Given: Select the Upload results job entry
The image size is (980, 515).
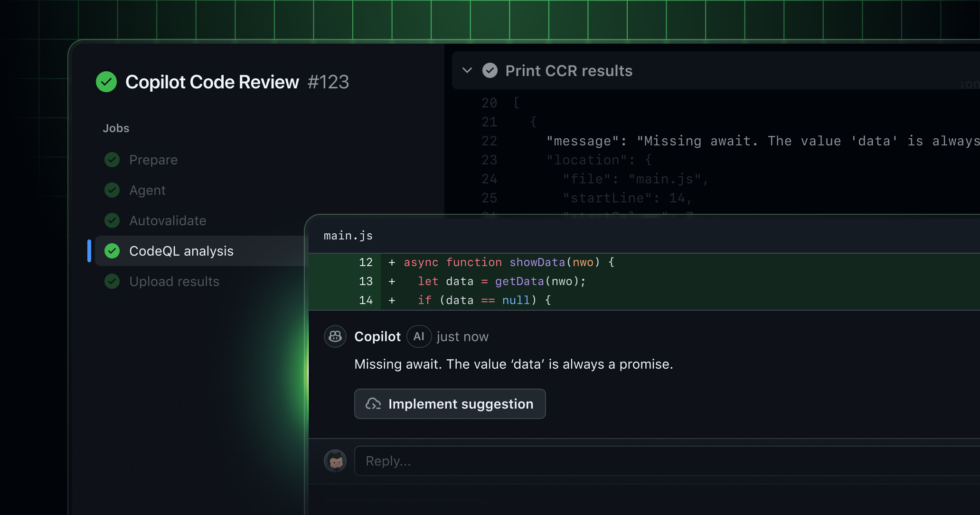Looking at the screenshot, I should 174,281.
